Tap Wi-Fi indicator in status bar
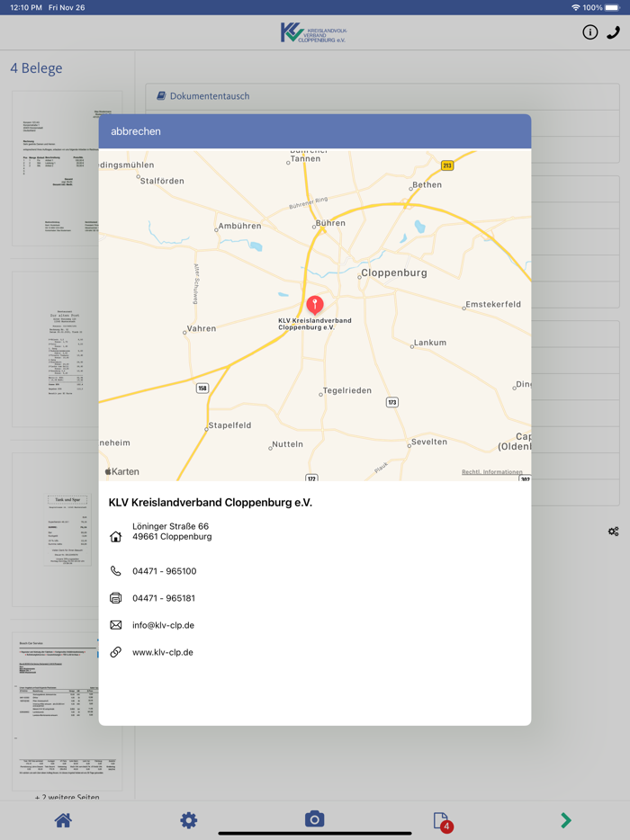 (x=576, y=7)
